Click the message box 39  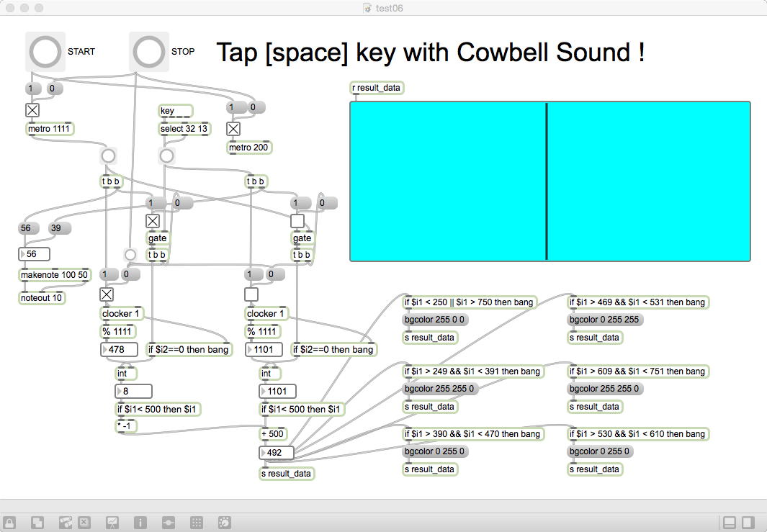60,228
